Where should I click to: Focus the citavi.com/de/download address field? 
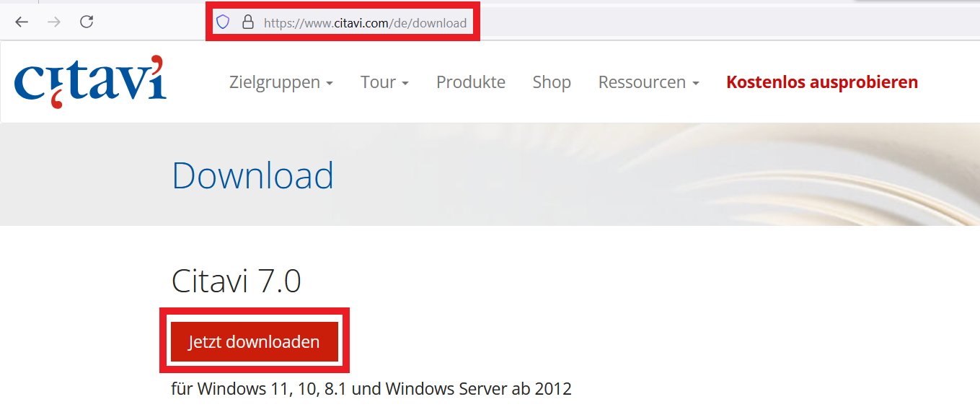point(365,23)
